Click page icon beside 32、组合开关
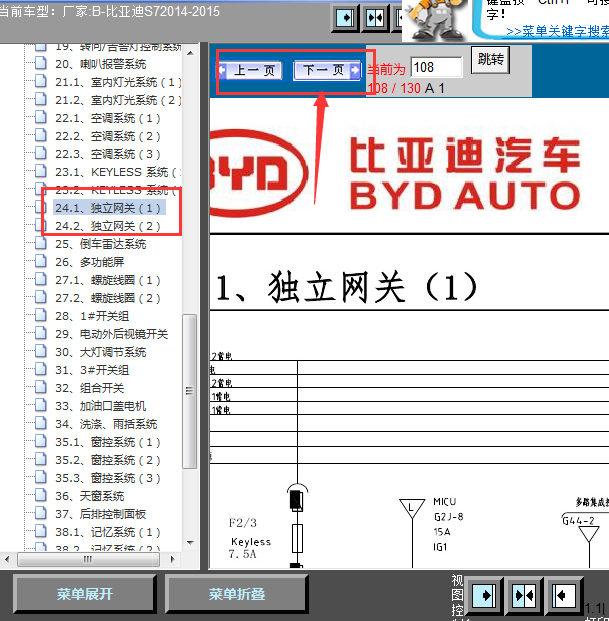 40,387
